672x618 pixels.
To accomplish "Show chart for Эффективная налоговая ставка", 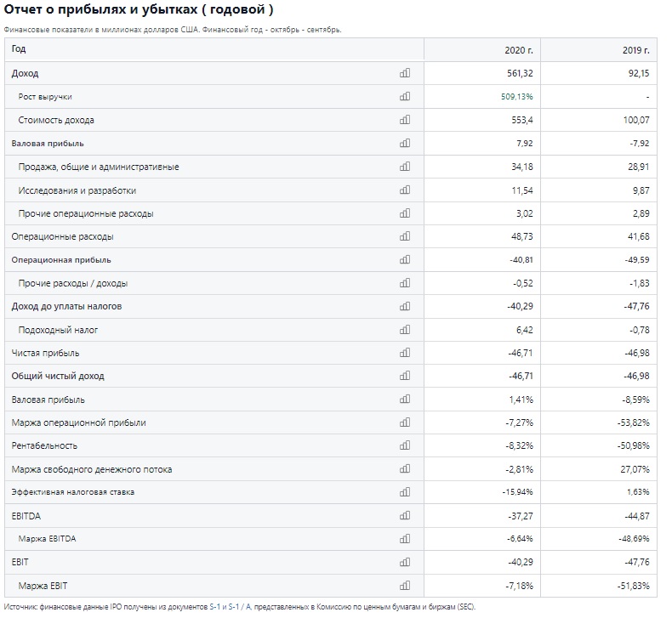I will [405, 491].
